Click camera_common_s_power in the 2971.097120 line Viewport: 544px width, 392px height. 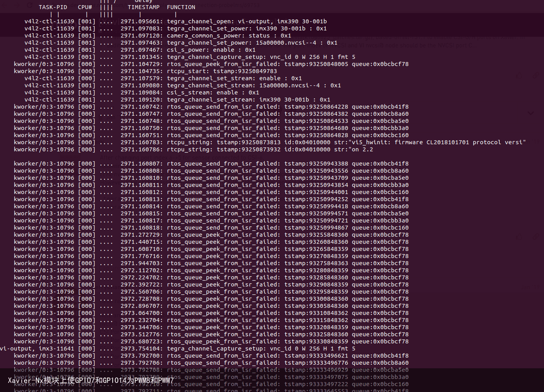[204, 36]
